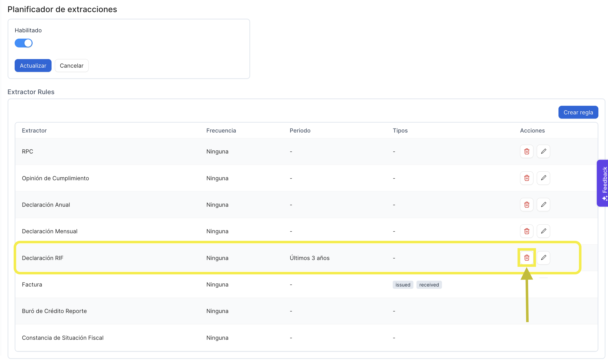Click the Extractor Rules heading

pos(31,92)
